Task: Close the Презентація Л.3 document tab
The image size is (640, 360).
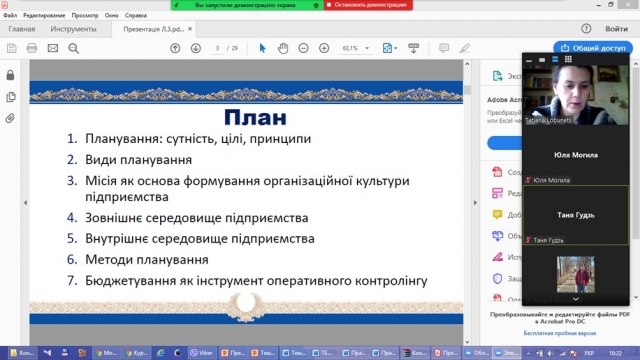Action: (x=190, y=29)
